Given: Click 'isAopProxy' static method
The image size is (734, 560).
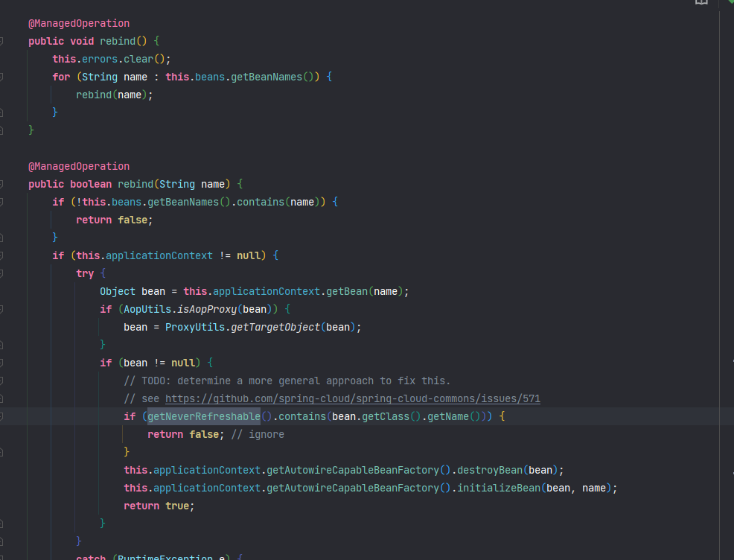Looking at the screenshot, I should tap(207, 309).
